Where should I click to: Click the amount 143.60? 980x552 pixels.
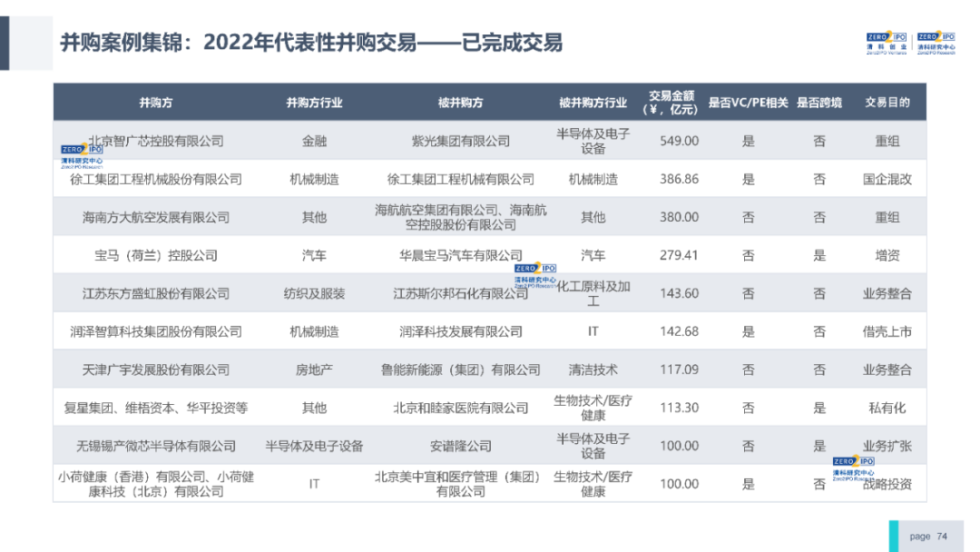coord(680,294)
